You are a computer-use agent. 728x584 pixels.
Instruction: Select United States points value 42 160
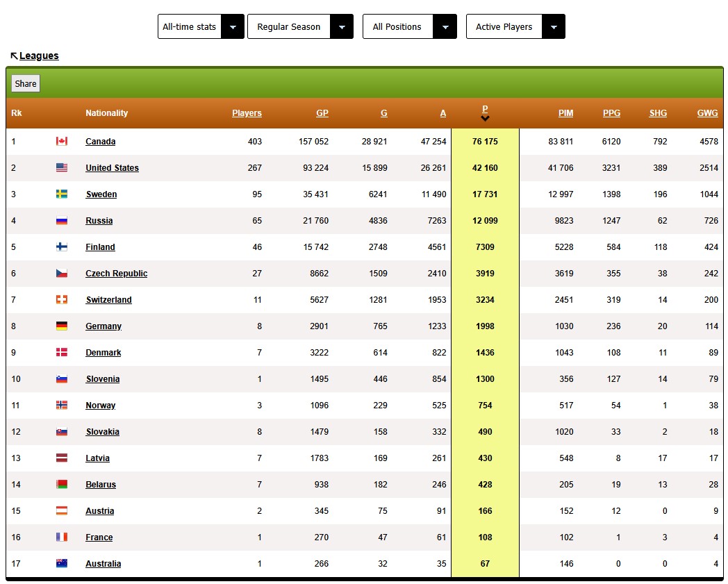485,167
